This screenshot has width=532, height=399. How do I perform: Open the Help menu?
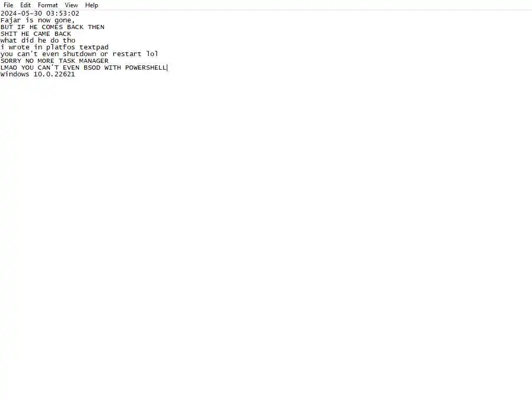[91, 5]
